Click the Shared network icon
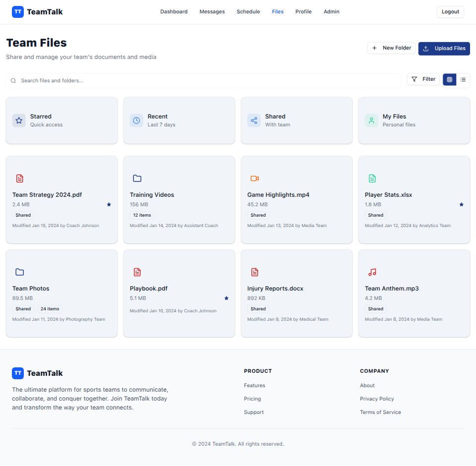Image resolution: width=476 pixels, height=466 pixels. pyautogui.click(x=254, y=120)
